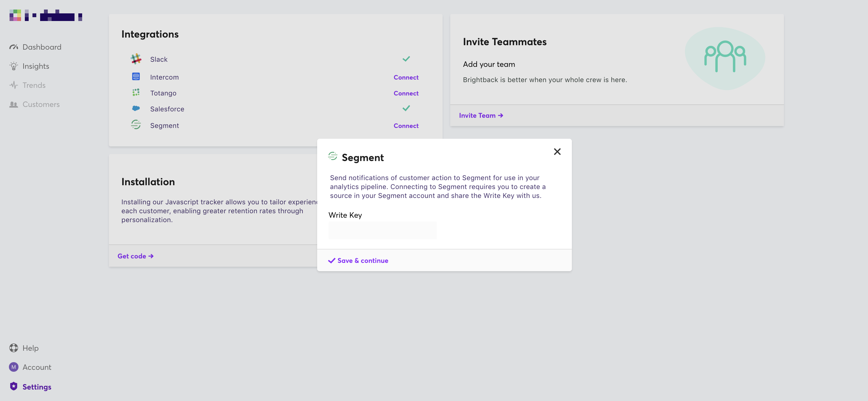Navigate to Customers in the sidebar
This screenshot has width=868, height=401.
[x=41, y=105]
